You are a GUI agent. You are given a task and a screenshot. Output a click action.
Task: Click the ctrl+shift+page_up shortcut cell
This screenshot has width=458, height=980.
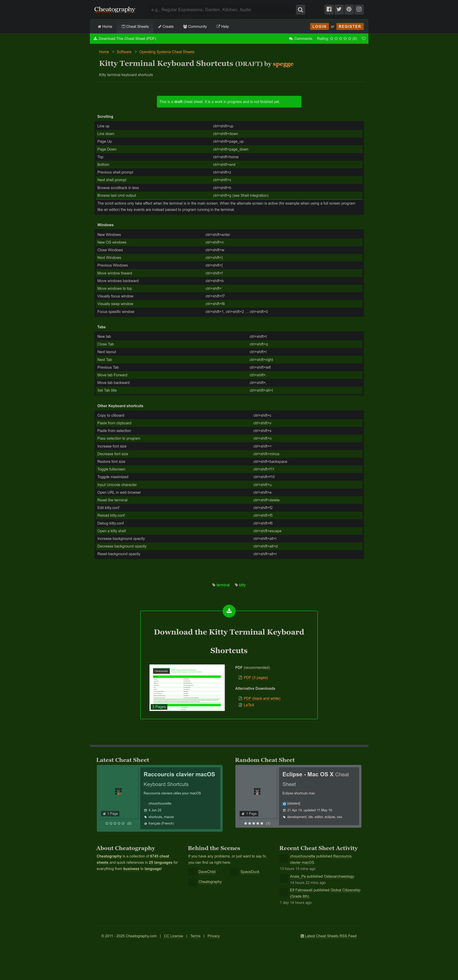coord(228,141)
